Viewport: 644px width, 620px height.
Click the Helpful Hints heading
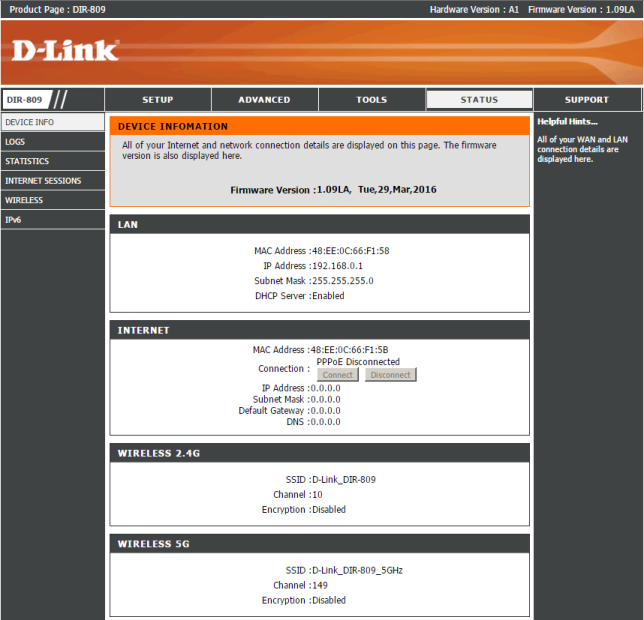point(567,122)
